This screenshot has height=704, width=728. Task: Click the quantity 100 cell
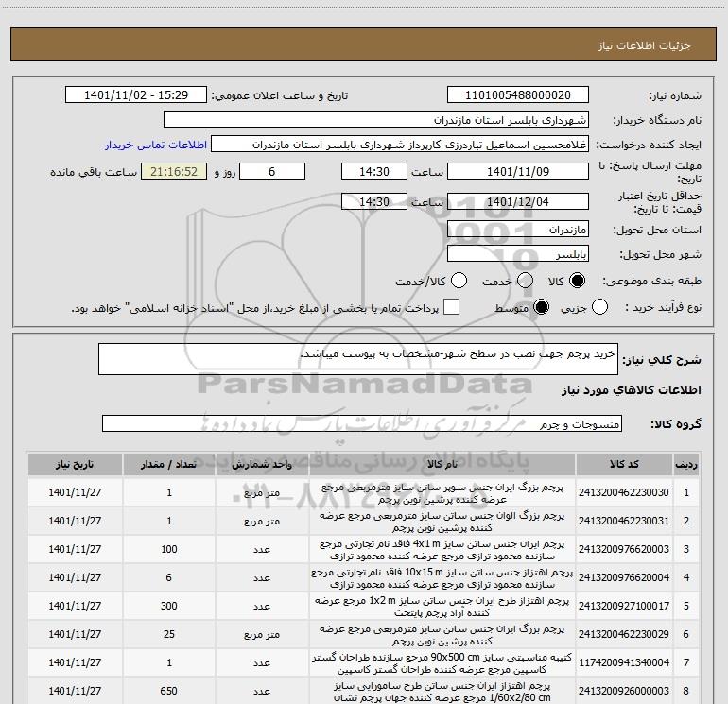[169, 549]
